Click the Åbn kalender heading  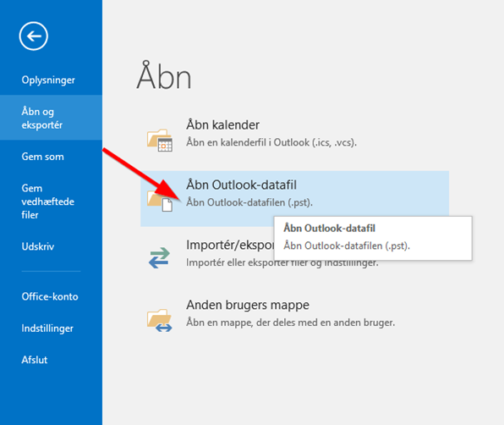222,124
